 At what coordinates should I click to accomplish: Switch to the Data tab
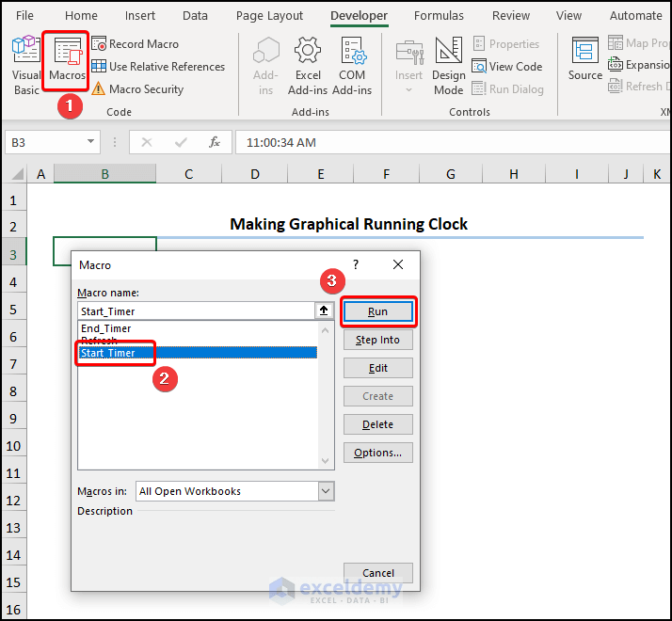pyautogui.click(x=195, y=16)
